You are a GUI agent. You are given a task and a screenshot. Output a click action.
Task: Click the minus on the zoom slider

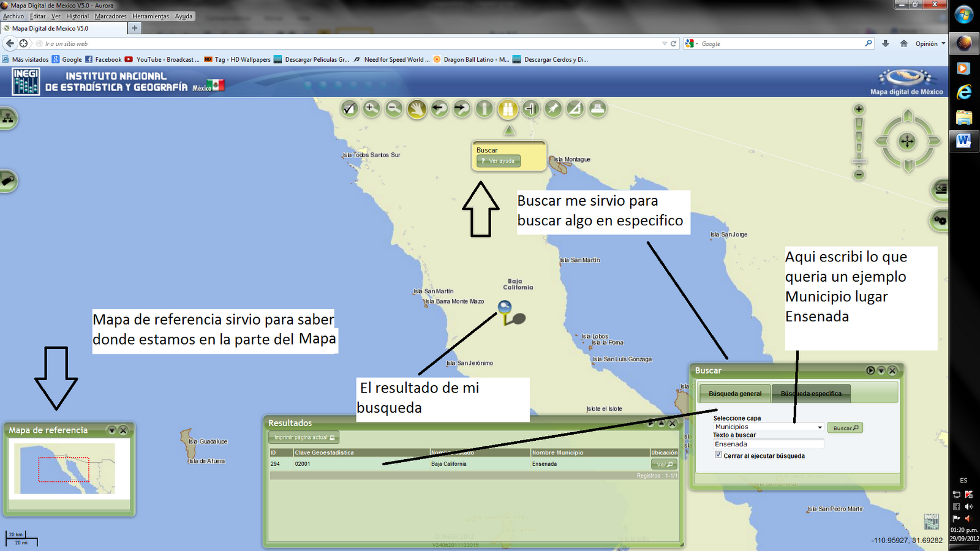859,174
